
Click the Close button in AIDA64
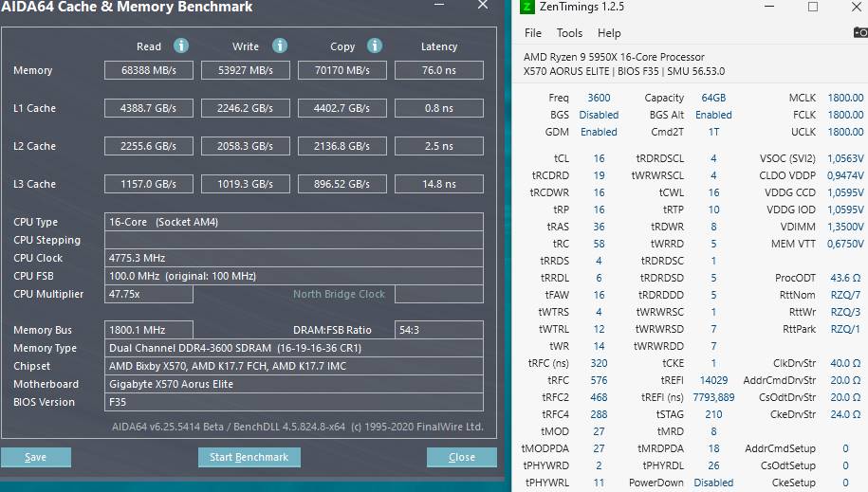[x=462, y=457]
